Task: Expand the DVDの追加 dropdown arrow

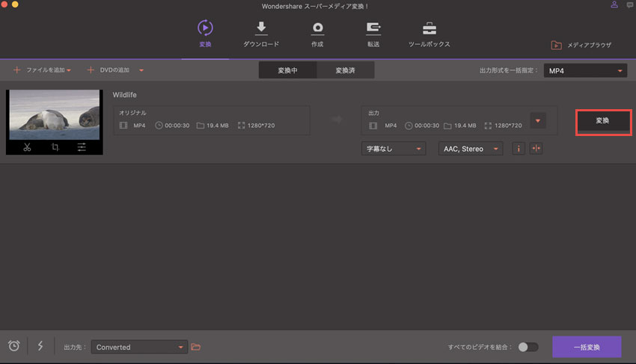Action: (141, 70)
